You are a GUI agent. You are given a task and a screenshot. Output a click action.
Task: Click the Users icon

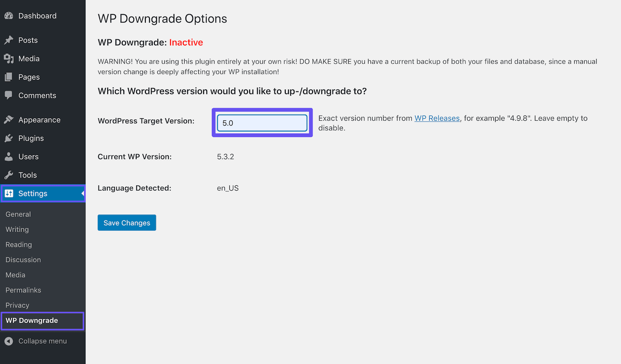[9, 156]
